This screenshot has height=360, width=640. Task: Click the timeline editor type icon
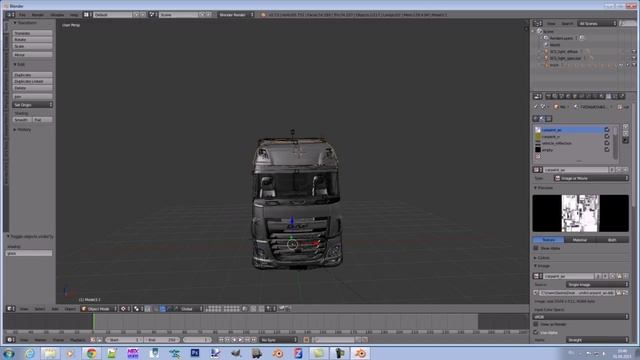[x=11, y=340]
